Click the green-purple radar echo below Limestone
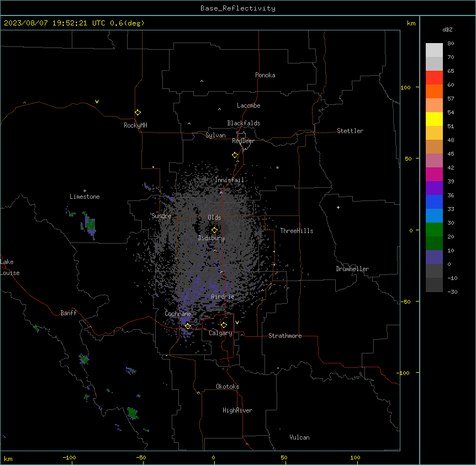 tap(88, 225)
